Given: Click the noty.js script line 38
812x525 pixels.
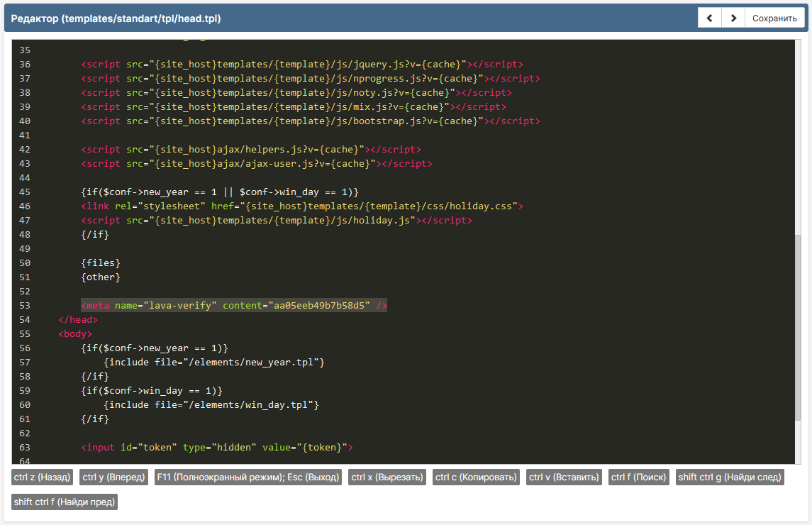Looking at the screenshot, I should pos(296,92).
